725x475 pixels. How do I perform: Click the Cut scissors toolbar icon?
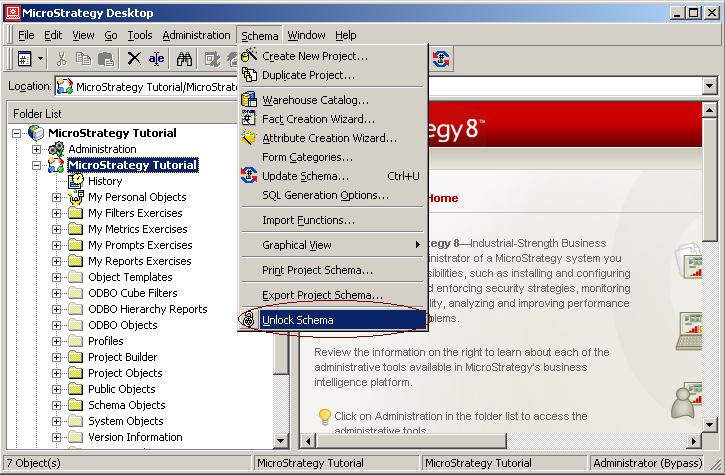pos(62,60)
